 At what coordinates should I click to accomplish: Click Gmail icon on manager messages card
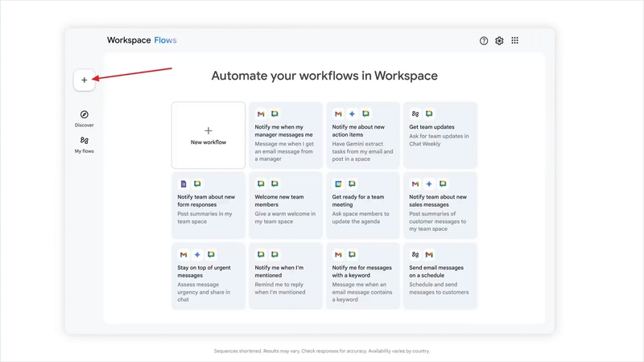tap(261, 113)
